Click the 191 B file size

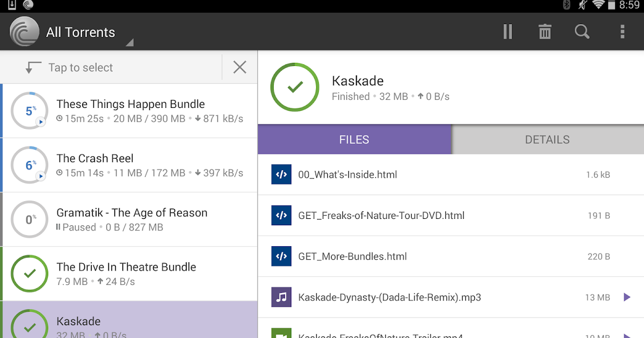coord(599,216)
